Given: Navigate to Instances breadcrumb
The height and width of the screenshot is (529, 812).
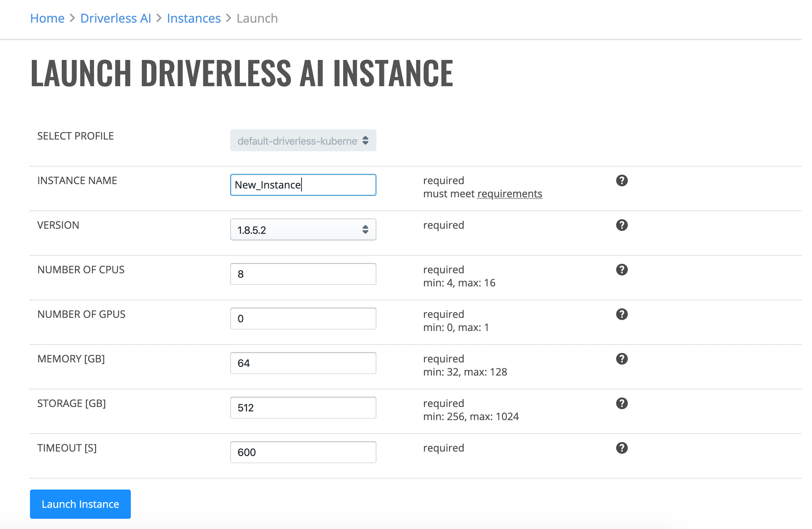Looking at the screenshot, I should (194, 18).
